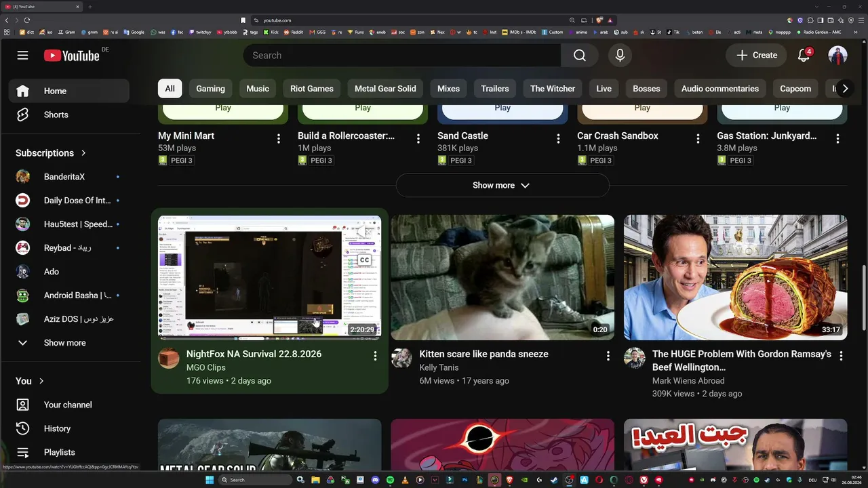Open MGO Clips channel avatar
Image resolution: width=868 pixels, height=488 pixels.
point(169,358)
